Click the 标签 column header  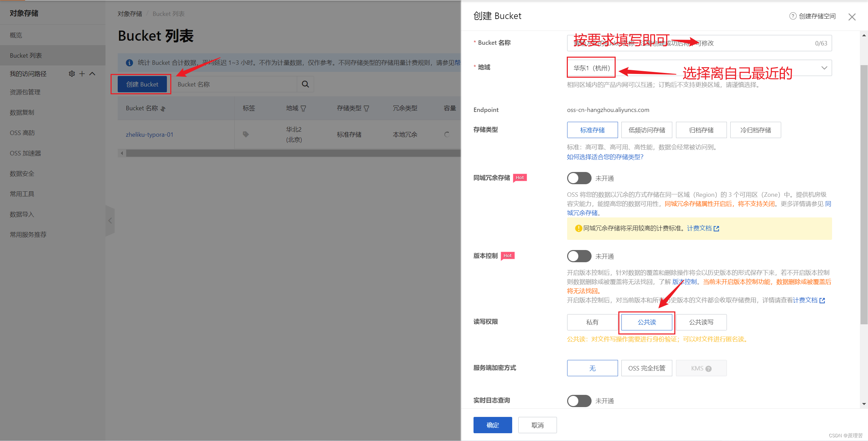pyautogui.click(x=249, y=108)
